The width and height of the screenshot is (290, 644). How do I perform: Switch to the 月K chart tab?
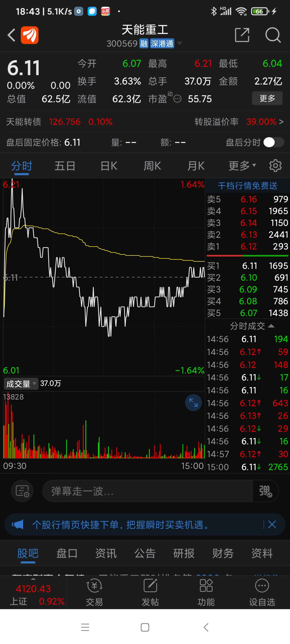196,166
